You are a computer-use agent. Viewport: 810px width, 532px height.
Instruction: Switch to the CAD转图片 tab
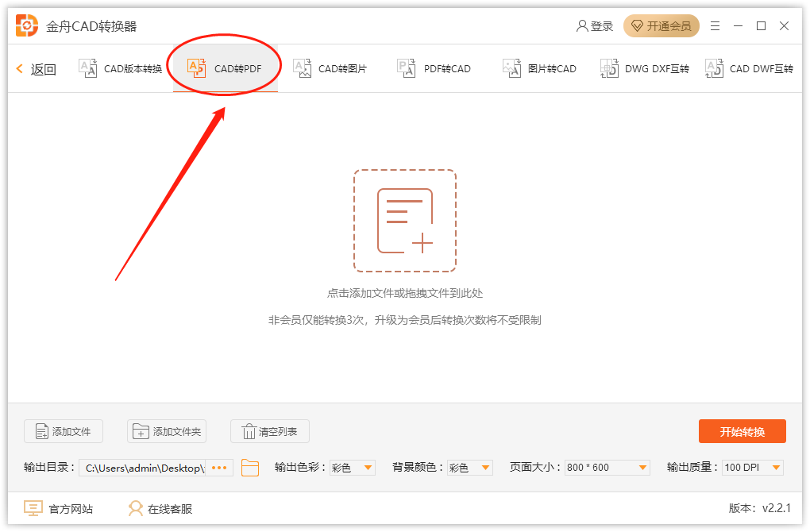coord(330,69)
